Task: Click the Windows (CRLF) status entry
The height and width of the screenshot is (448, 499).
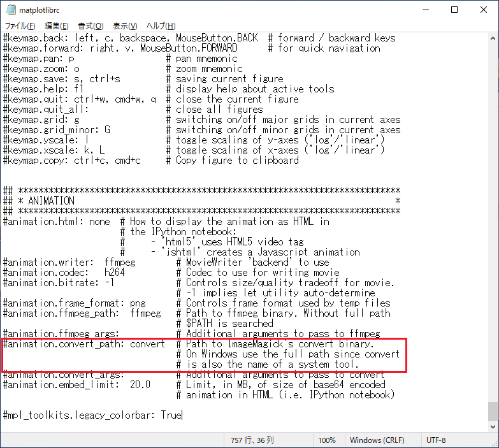Action: 377,440
